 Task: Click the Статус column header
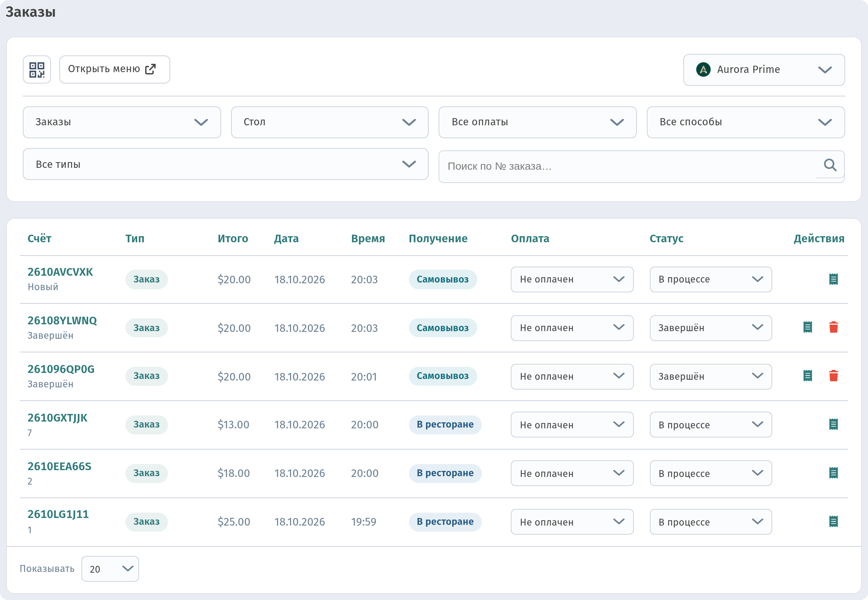click(x=667, y=238)
